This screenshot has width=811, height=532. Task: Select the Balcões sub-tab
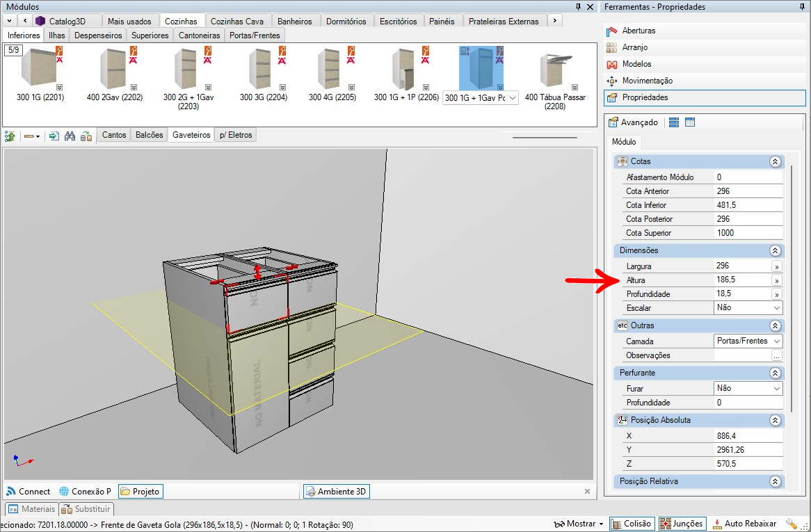150,135
